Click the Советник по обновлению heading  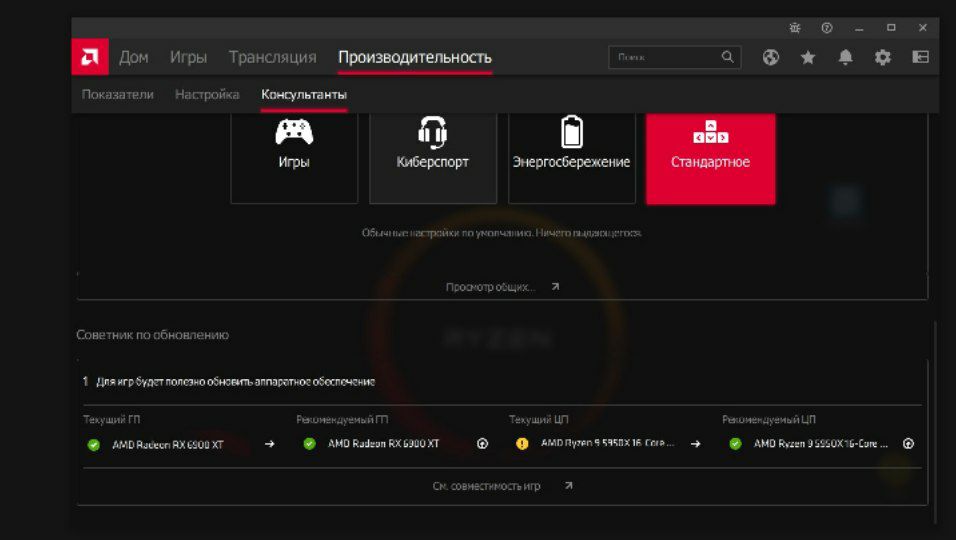(152, 335)
